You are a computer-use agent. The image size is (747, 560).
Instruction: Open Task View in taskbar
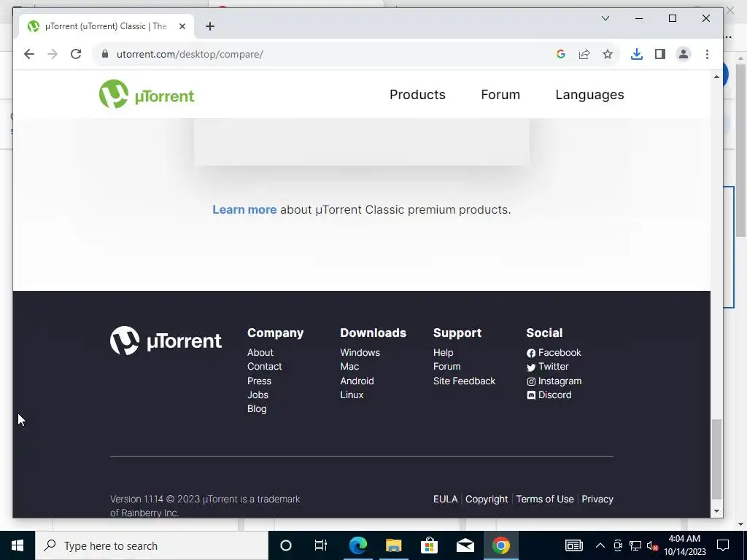321,545
